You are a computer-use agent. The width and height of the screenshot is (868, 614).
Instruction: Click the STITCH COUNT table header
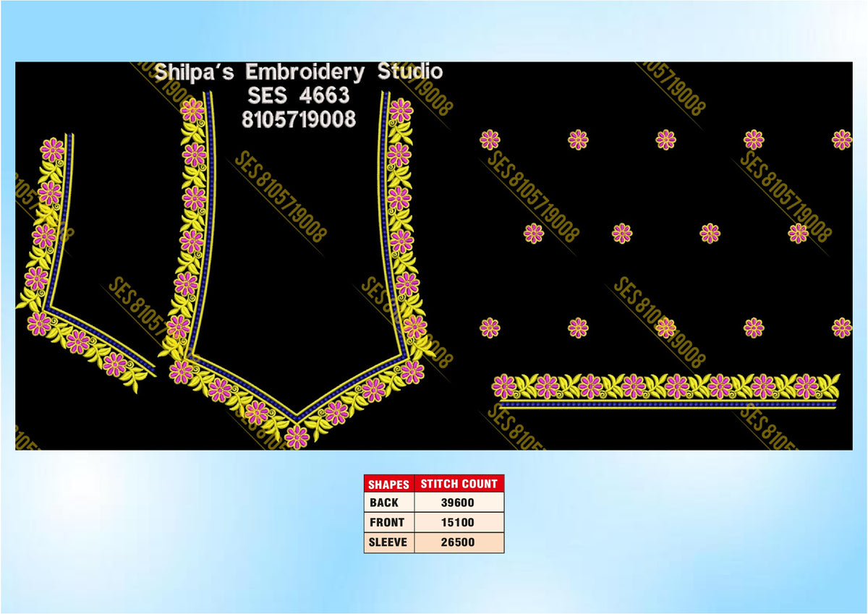(x=459, y=484)
